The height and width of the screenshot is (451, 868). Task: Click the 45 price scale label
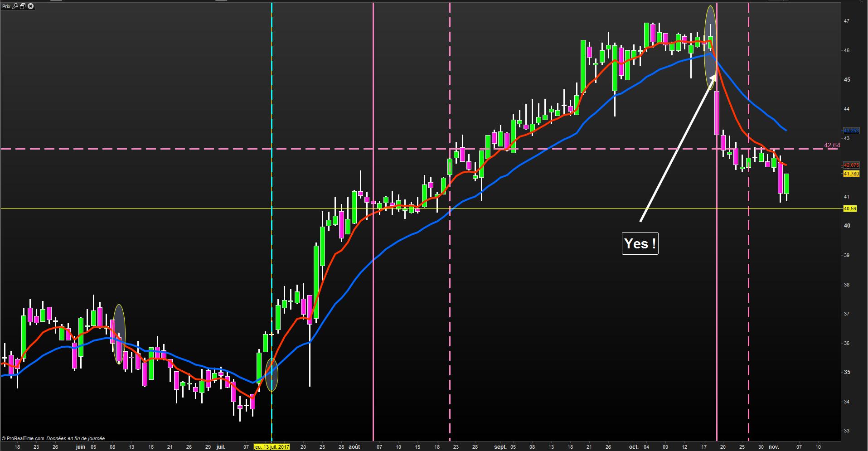click(846, 80)
